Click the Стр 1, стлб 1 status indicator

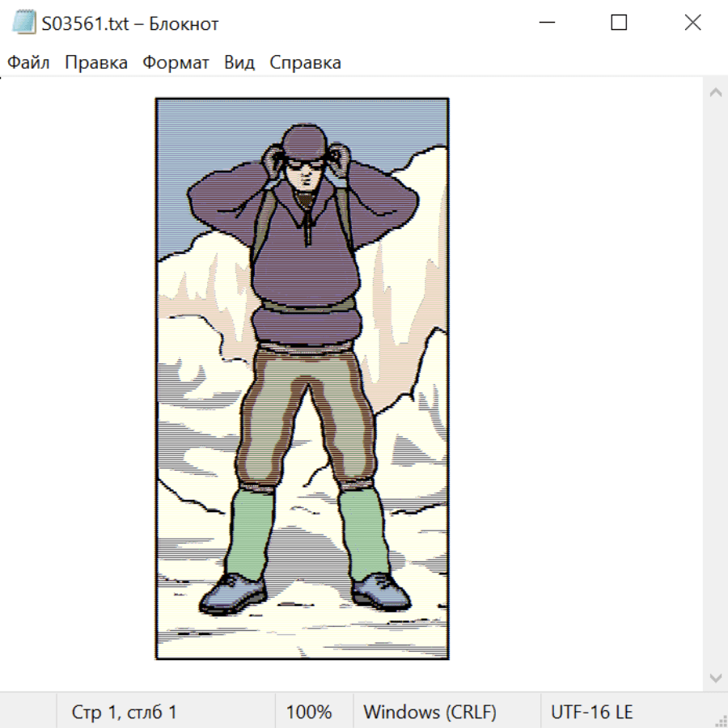pyautogui.click(x=124, y=713)
